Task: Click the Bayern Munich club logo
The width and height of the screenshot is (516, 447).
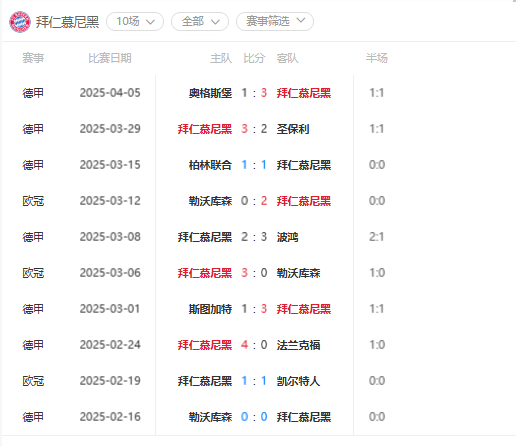Action: pos(20,22)
